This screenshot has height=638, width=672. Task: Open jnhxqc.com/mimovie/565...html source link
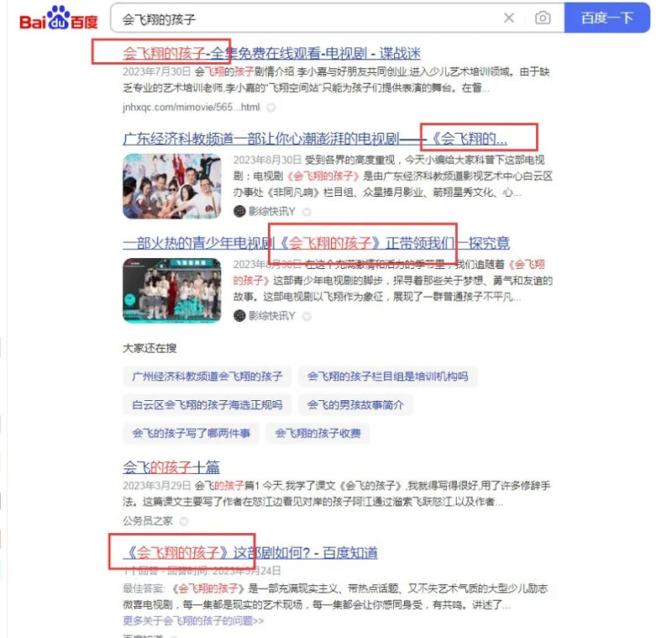192,108
